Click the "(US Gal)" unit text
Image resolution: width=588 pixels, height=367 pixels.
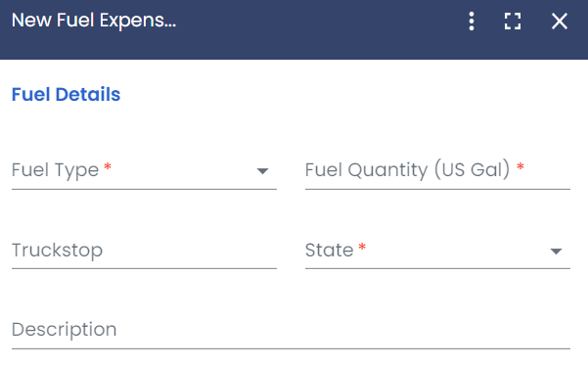[473, 170]
